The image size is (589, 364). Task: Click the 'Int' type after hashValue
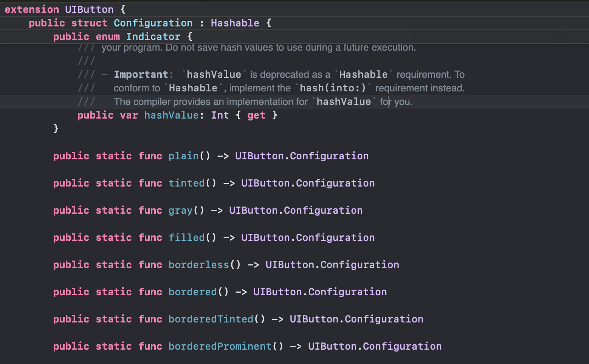point(220,115)
